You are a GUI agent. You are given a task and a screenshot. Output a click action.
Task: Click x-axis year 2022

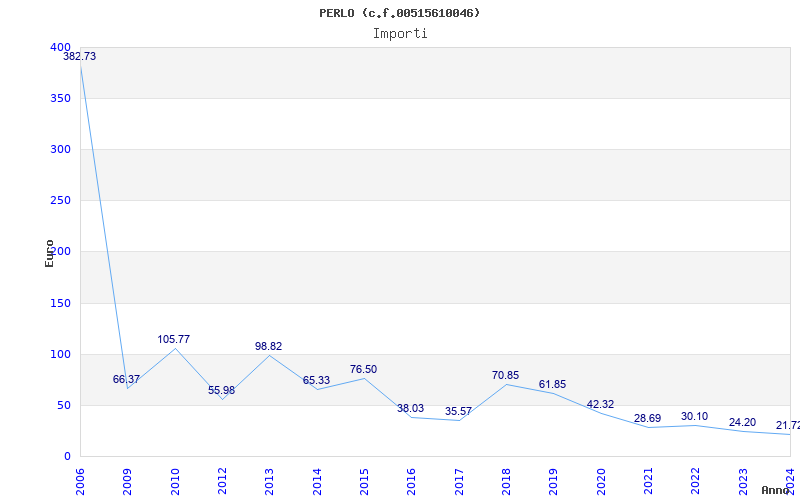coord(695,481)
